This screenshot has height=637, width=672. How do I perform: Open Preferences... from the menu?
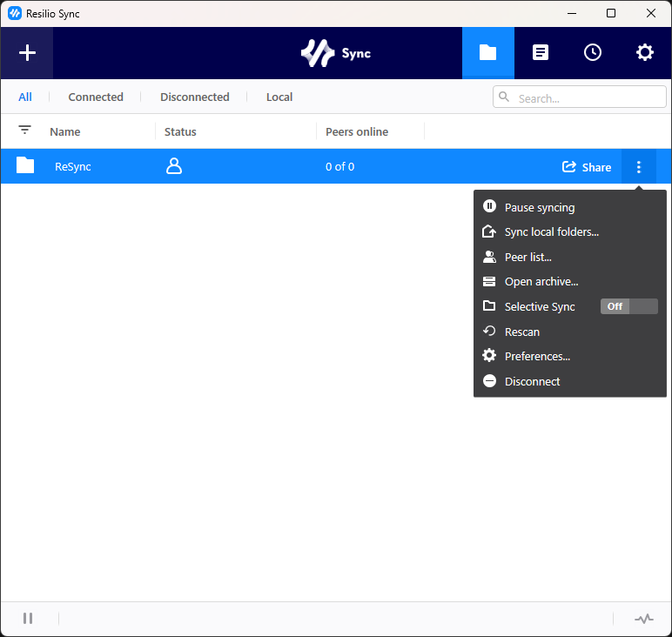coord(570,357)
